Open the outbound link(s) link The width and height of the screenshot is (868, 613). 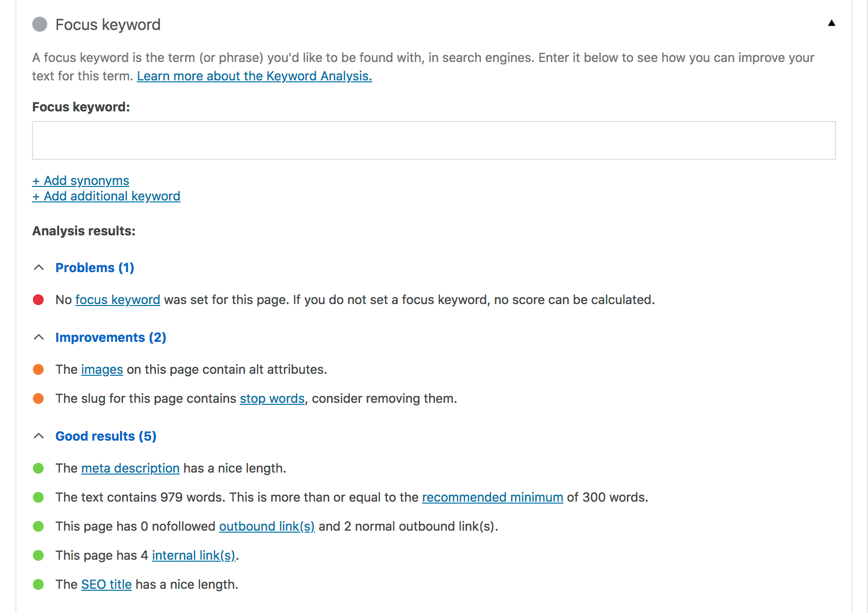tap(267, 526)
